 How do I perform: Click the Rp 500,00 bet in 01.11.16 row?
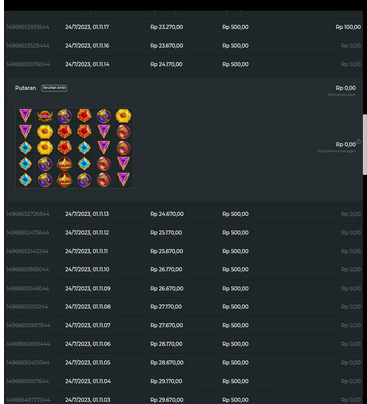(235, 46)
